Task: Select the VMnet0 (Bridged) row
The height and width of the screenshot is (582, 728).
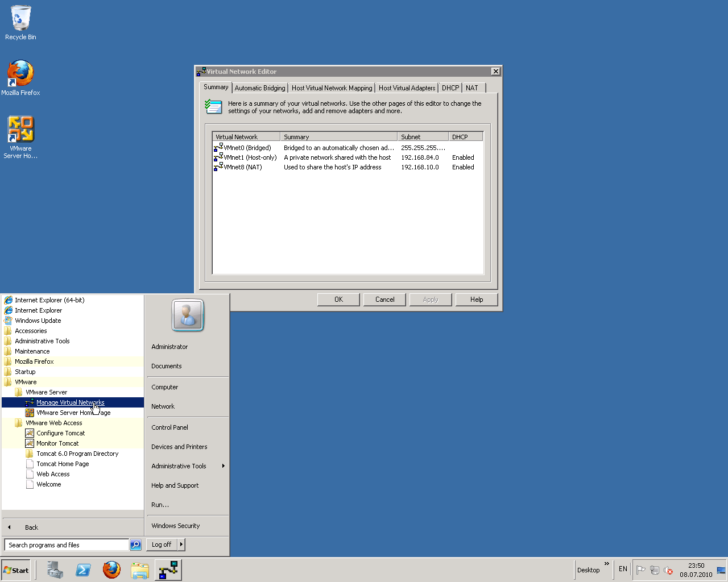Action: click(348, 148)
